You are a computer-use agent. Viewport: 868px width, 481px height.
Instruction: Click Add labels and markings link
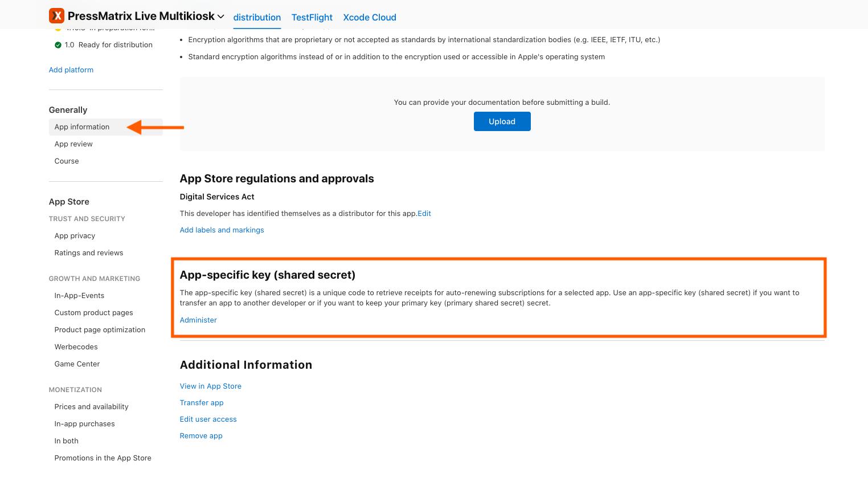(x=222, y=230)
